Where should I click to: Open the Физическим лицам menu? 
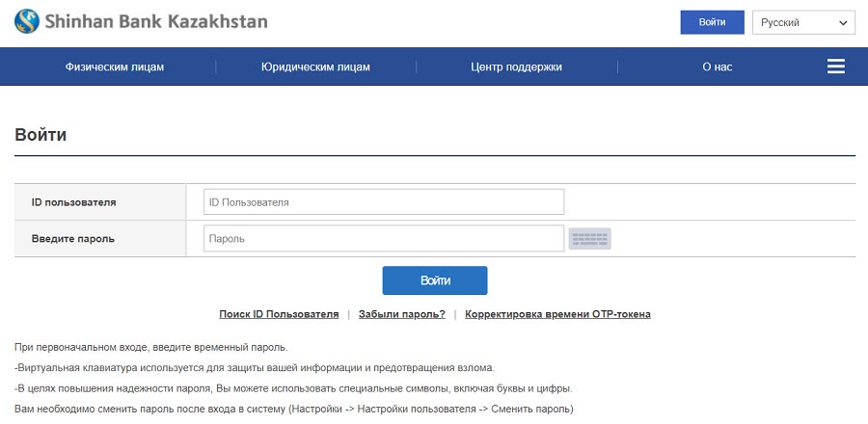[115, 66]
